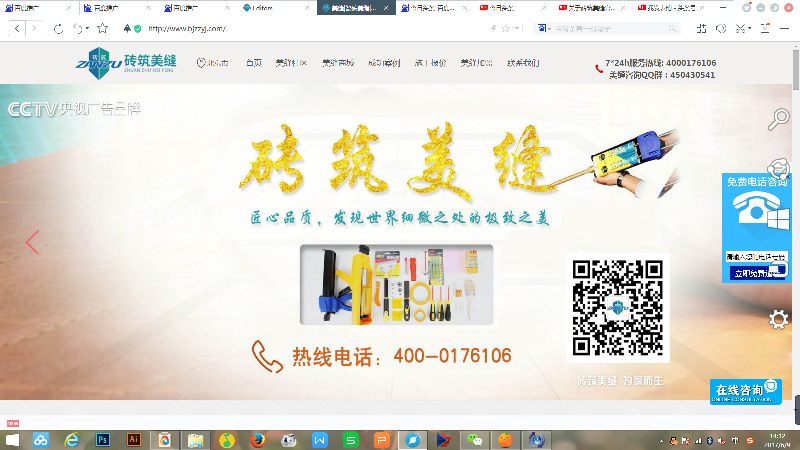
Task: Click the taskbar clock
Action: 778,440
